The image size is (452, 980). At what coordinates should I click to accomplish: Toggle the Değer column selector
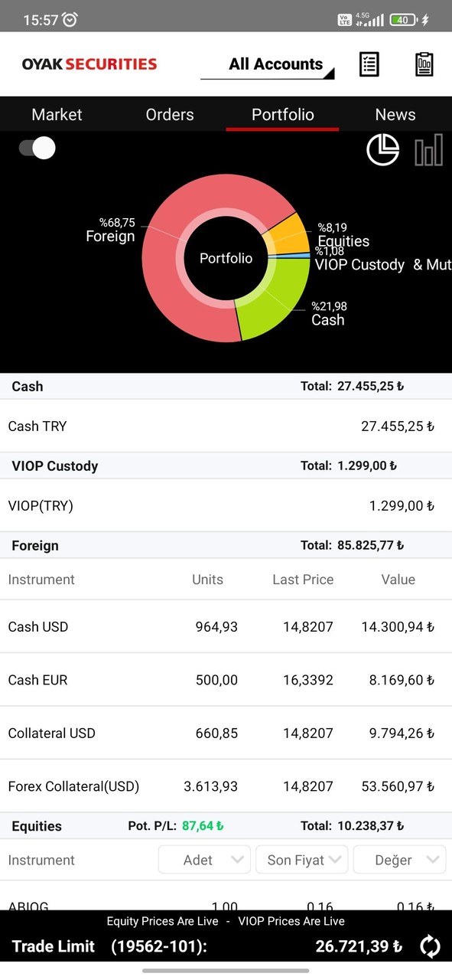tap(399, 859)
